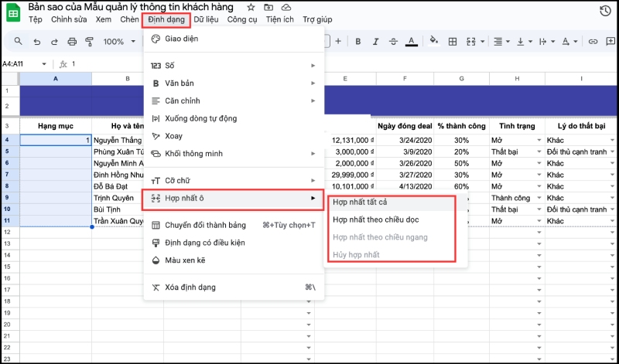Open the move-to-folder icon
The height and width of the screenshot is (364, 619).
268,7
